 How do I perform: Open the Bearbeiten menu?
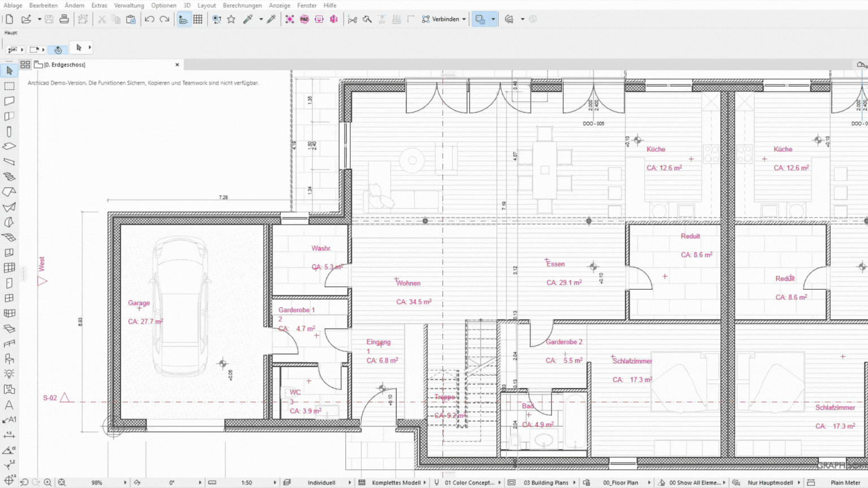click(44, 5)
